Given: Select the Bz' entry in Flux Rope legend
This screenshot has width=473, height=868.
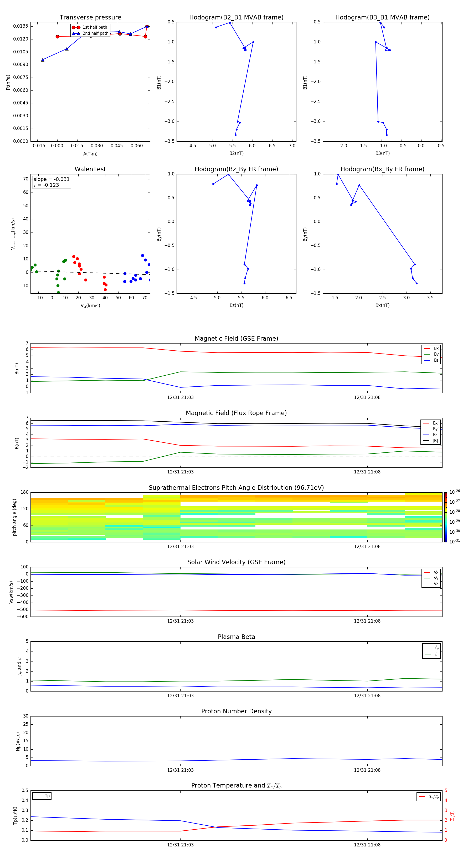Looking at the screenshot, I should [431, 435].
